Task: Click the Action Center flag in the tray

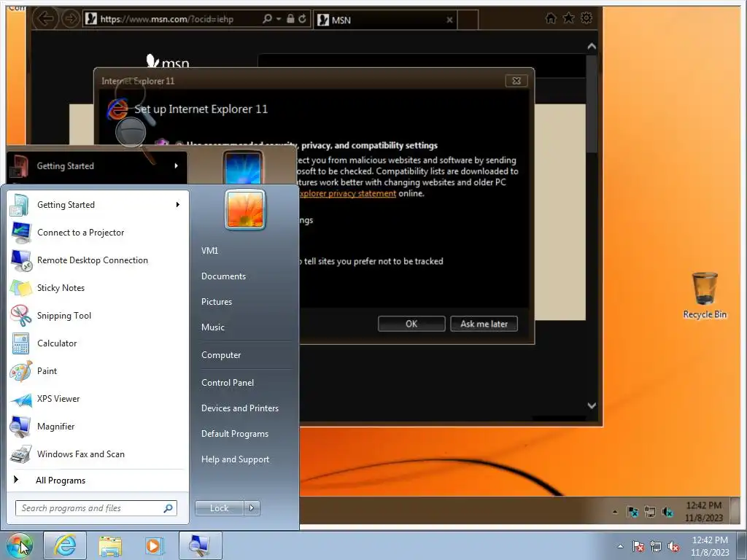Action: point(638,547)
